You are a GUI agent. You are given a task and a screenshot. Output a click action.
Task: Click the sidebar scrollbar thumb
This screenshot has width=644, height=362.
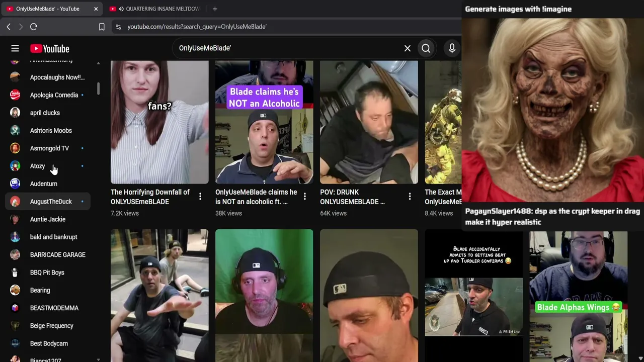pos(98,88)
